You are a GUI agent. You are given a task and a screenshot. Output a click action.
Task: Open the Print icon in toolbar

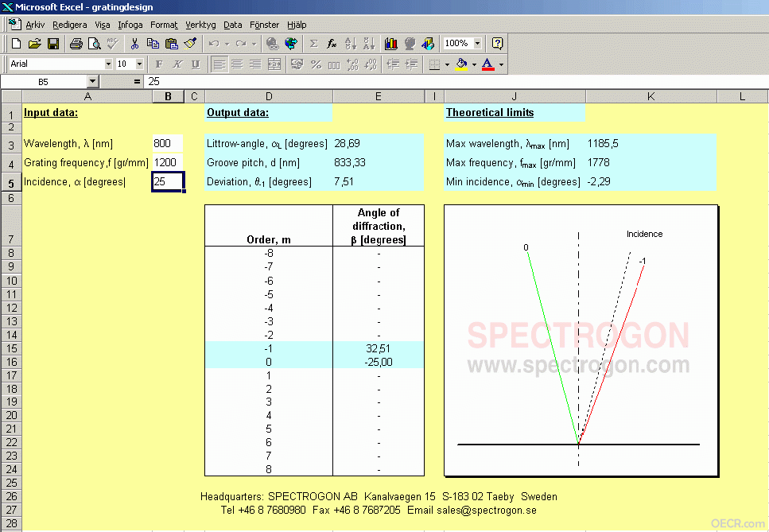[x=76, y=44]
